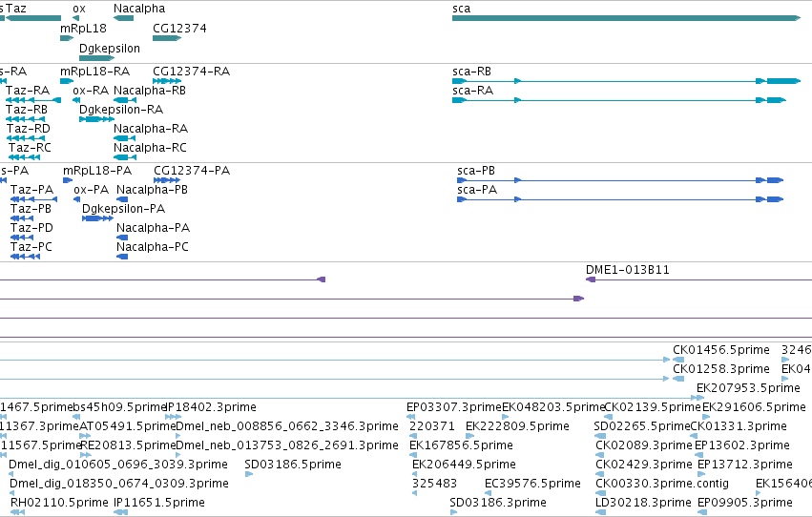The width and height of the screenshot is (812, 517).
Task: Click the LD30218.3prime EST label
Action: coord(644,503)
